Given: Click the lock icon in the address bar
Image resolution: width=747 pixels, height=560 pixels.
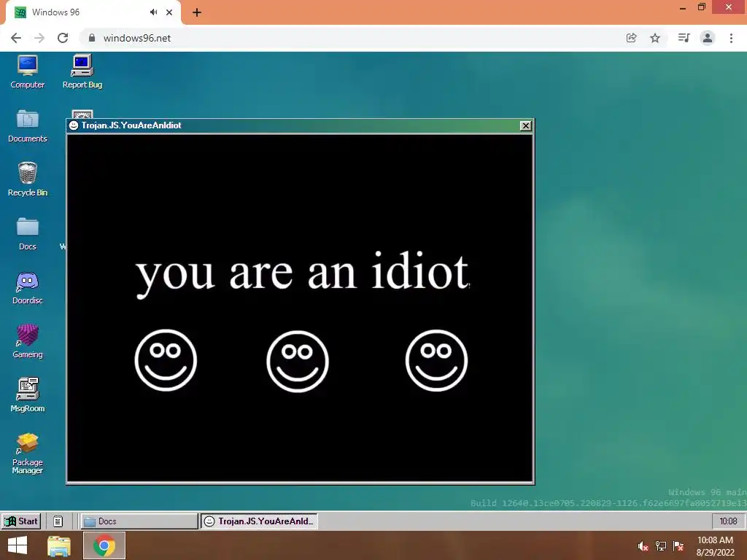Looking at the screenshot, I should [x=92, y=38].
